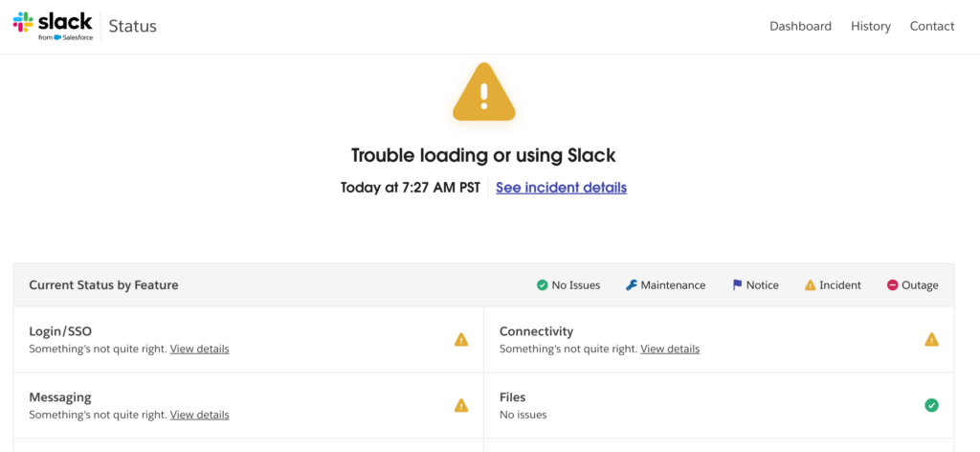Click the 'Notice' legend label
This screenshot has height=452, width=980.
click(x=763, y=285)
